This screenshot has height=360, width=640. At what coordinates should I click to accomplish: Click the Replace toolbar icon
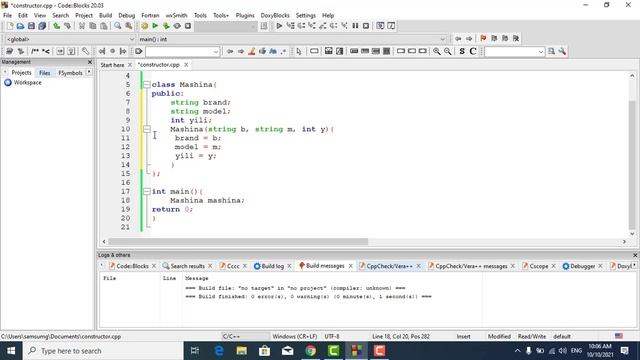pos(129,26)
